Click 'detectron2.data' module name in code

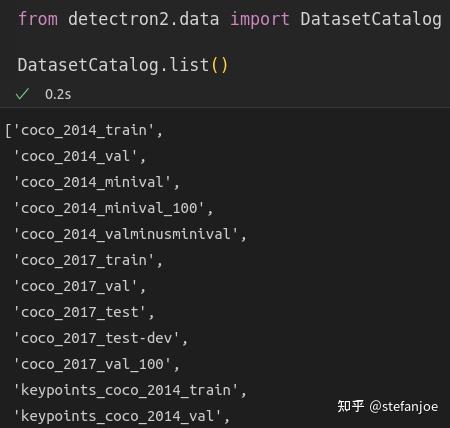[x=144, y=19]
